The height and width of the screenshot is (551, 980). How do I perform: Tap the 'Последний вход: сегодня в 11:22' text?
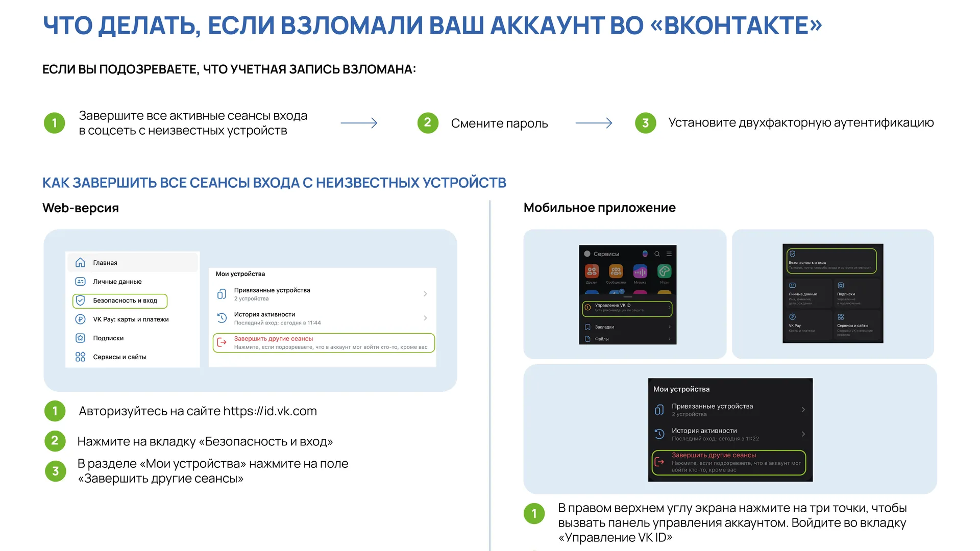click(x=715, y=439)
